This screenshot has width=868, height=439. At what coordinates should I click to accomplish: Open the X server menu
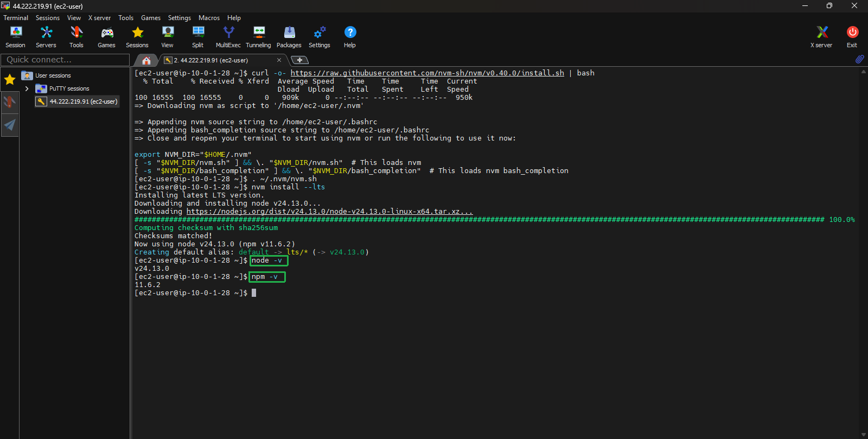[x=99, y=18]
